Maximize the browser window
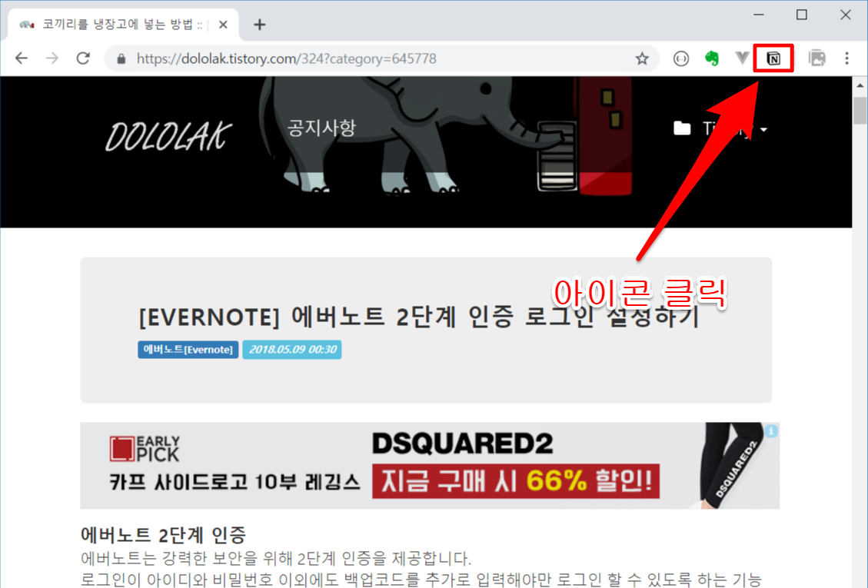868x588 pixels. pos(802,15)
